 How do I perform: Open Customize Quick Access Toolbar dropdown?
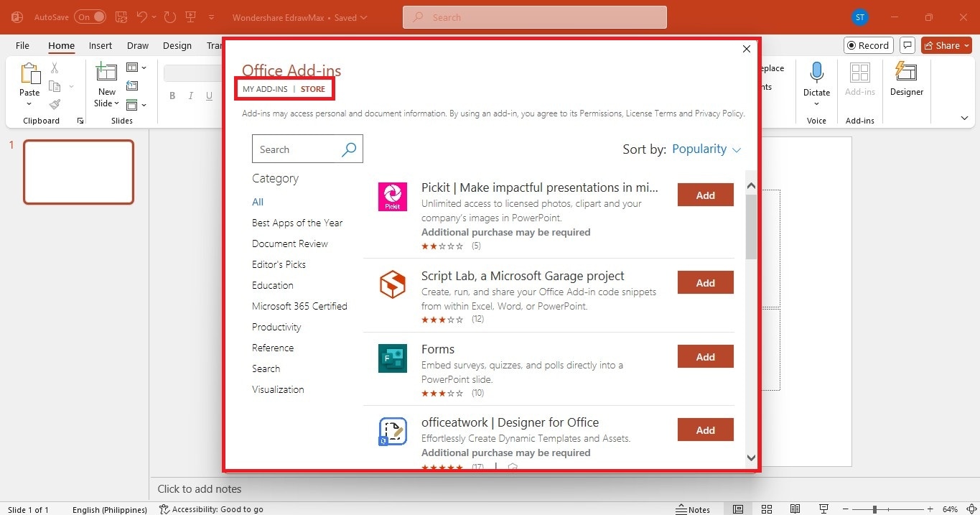pos(211,17)
